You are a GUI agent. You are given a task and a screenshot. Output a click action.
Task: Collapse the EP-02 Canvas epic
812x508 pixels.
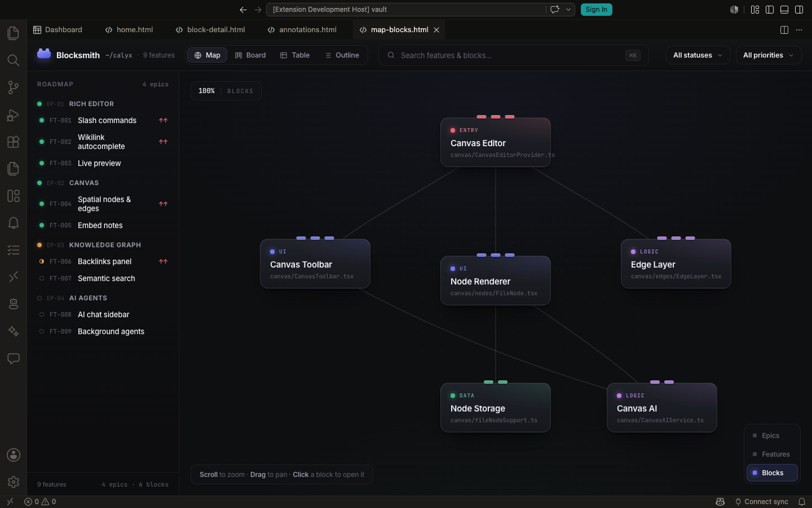[103, 183]
